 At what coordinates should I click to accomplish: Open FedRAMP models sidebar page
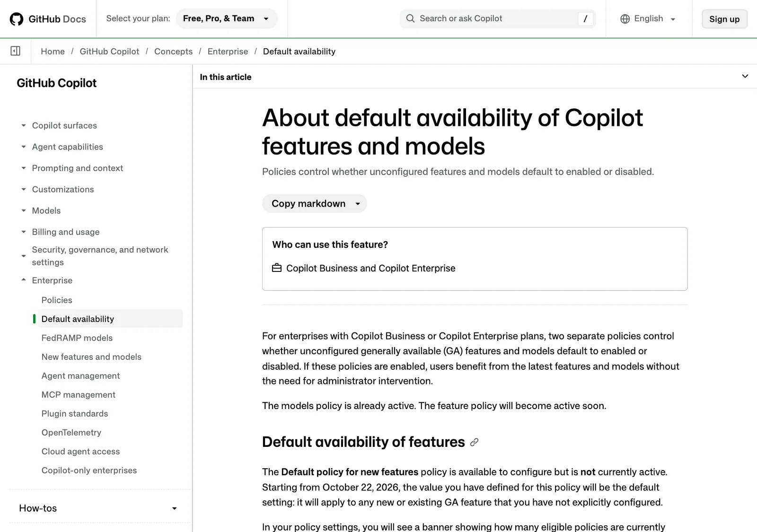click(x=77, y=338)
